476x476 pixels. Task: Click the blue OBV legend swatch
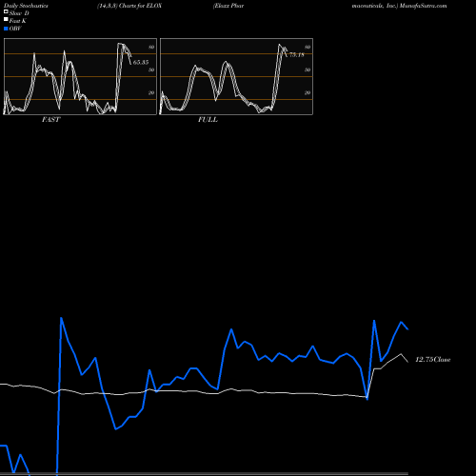[6, 29]
